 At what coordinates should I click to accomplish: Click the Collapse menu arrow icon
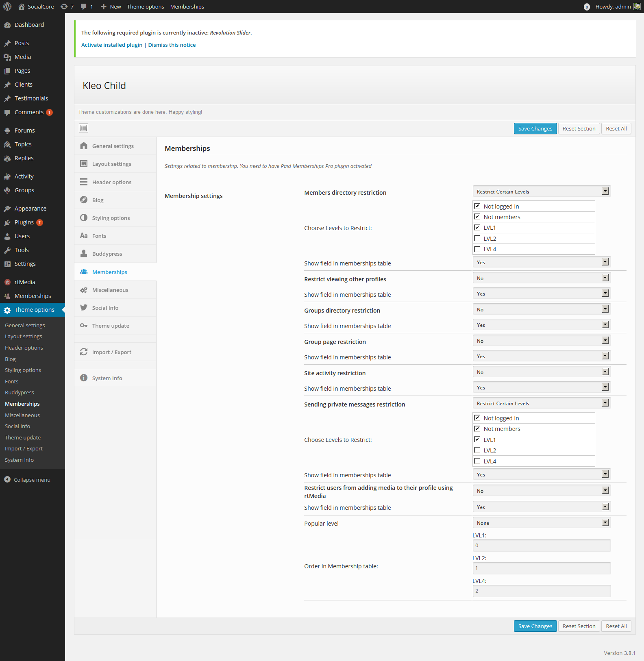(7, 480)
